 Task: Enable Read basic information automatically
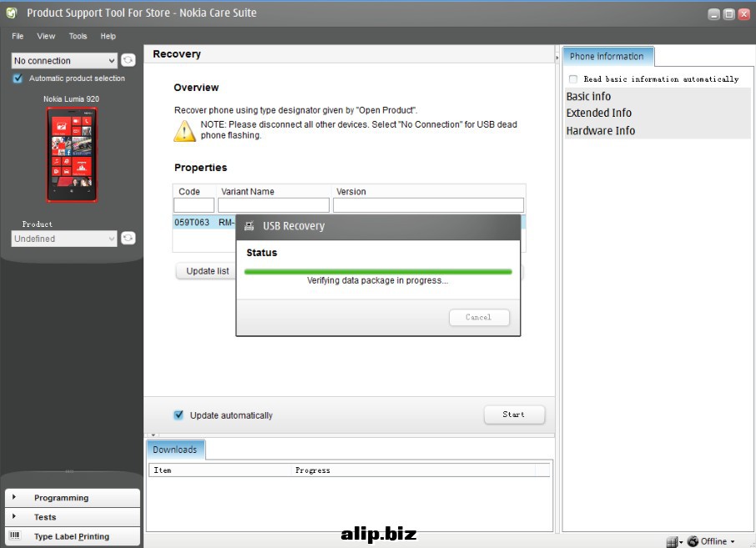[x=573, y=79]
